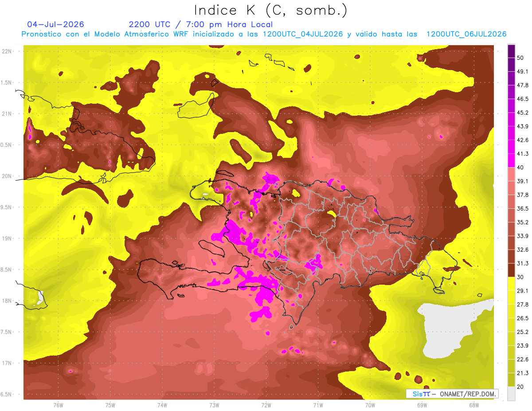Select the legend value "30"
This screenshot has width=532, height=411.
coord(520,277)
